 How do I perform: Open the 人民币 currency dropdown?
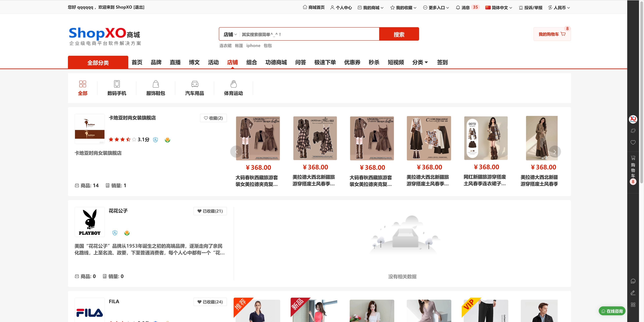(x=559, y=8)
